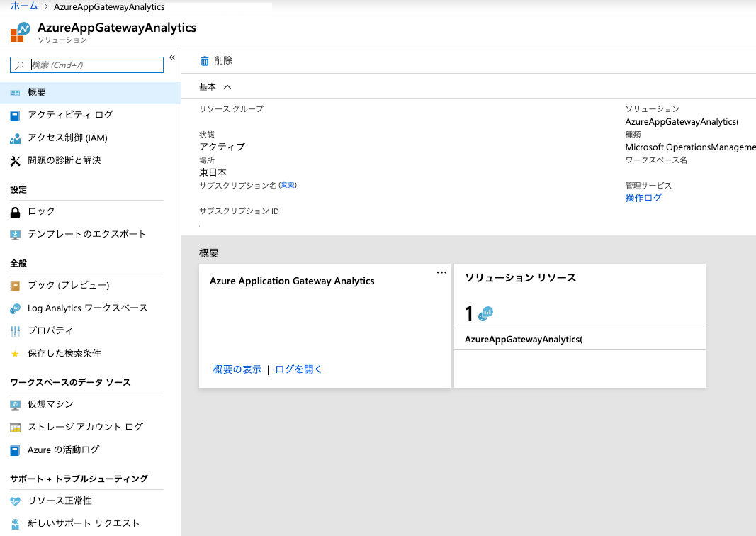Open 概要 in the sidebar

[90, 93]
